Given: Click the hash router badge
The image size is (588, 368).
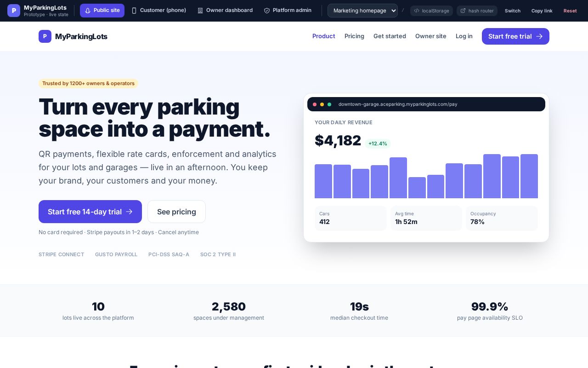Looking at the screenshot, I should [477, 11].
